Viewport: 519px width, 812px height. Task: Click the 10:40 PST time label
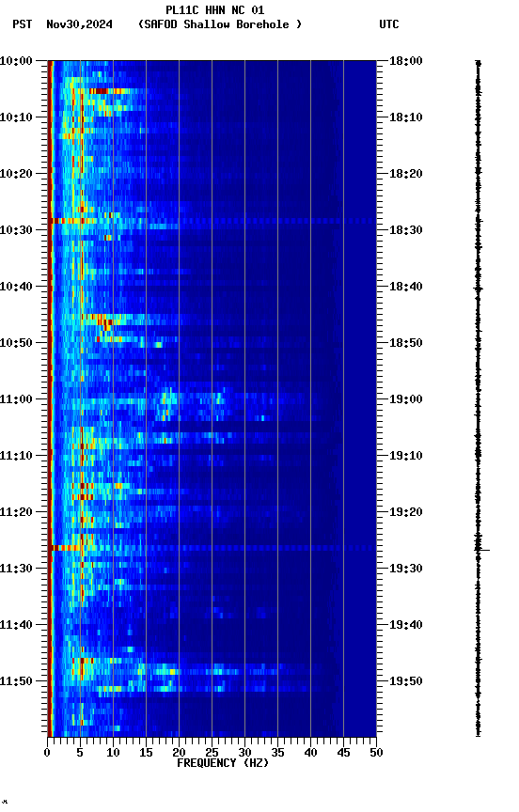tap(16, 287)
